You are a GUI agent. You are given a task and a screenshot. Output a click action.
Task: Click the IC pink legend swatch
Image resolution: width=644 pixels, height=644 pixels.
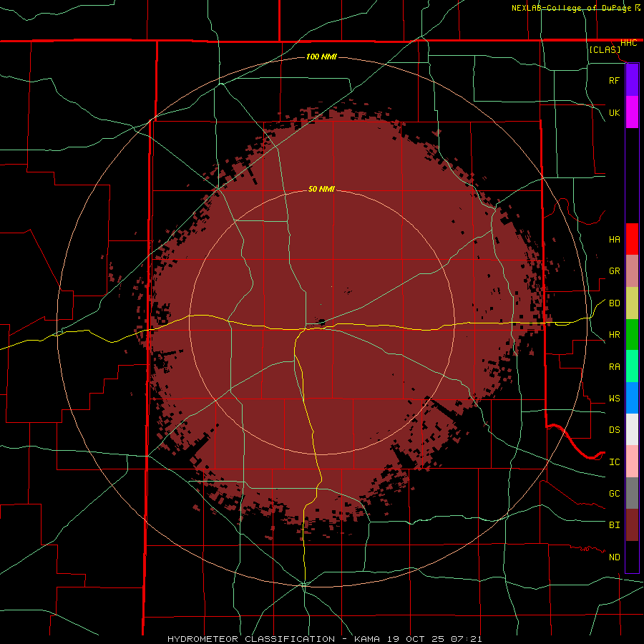coord(632,462)
